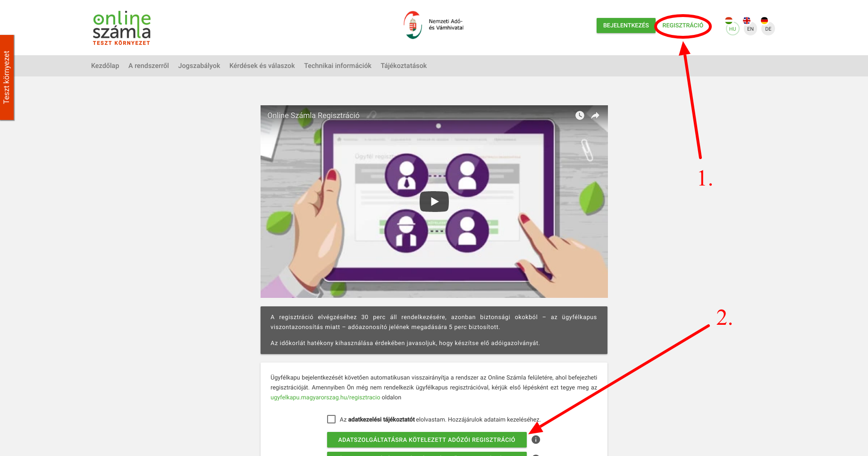
Task: Click the text about 30 perc registration time
Action: 434,322
